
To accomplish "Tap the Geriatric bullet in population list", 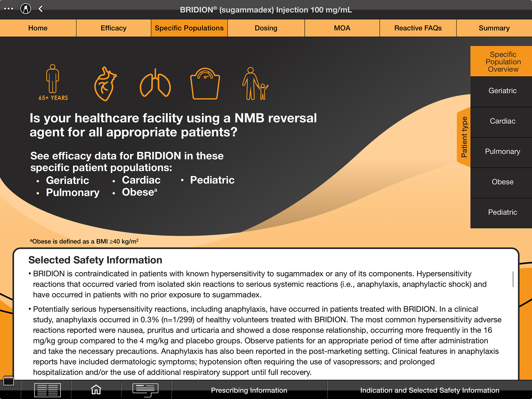I will [67, 181].
